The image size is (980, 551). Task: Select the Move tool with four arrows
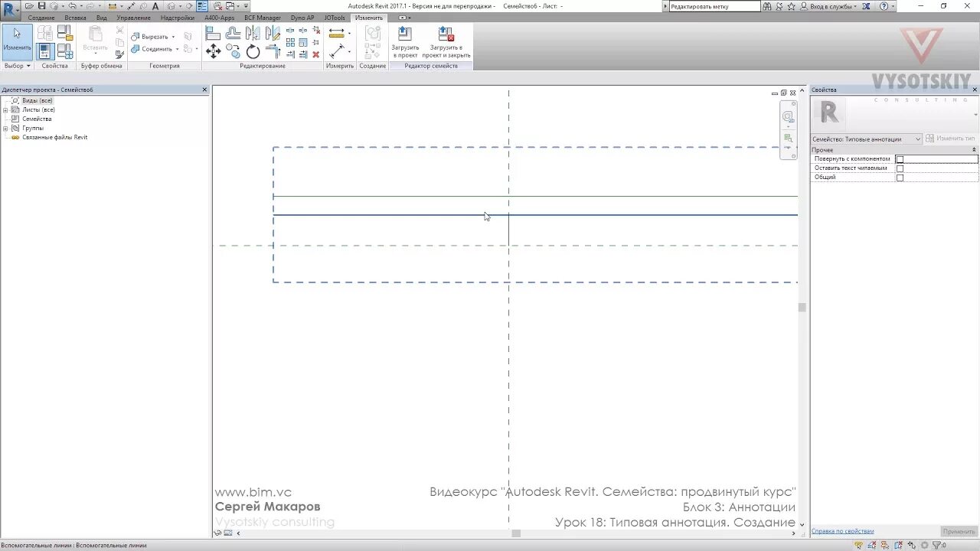(213, 52)
